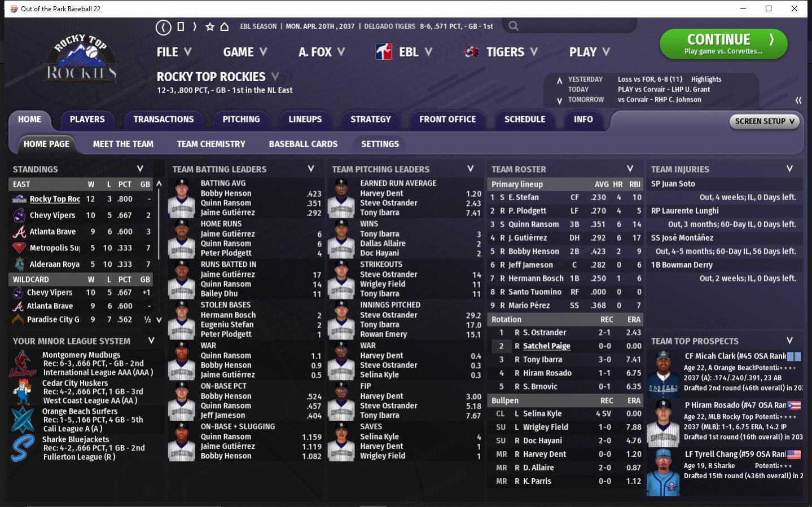Click the standings list scrollbar
Screen dimensions: 812x507
(x=159, y=252)
